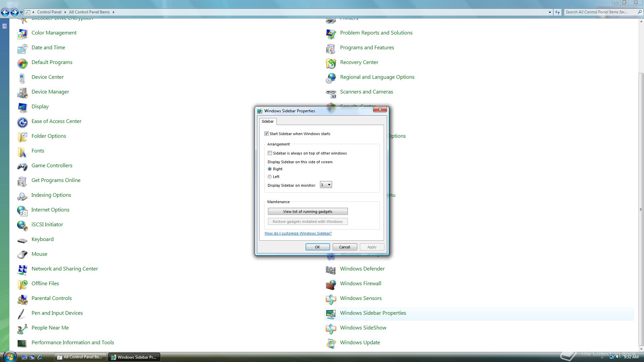Open the recent pages dropdown beside Forward
644x362 pixels.
(21, 12)
